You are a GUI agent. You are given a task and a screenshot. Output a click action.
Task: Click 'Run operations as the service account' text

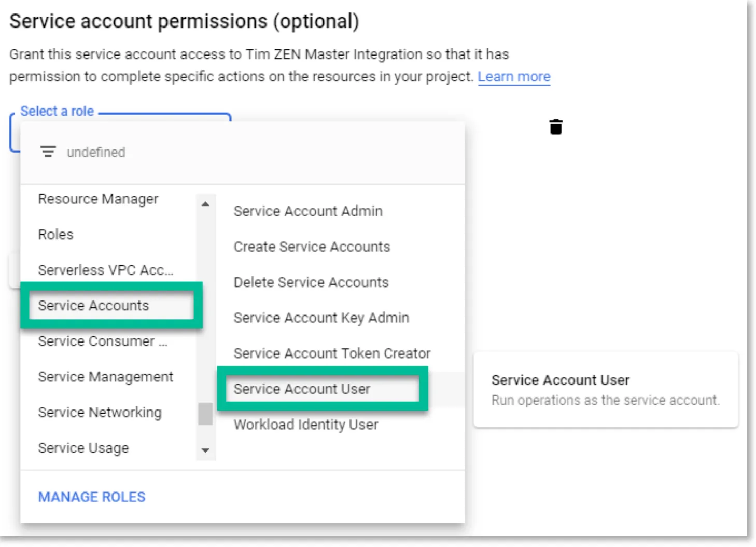[x=606, y=401]
